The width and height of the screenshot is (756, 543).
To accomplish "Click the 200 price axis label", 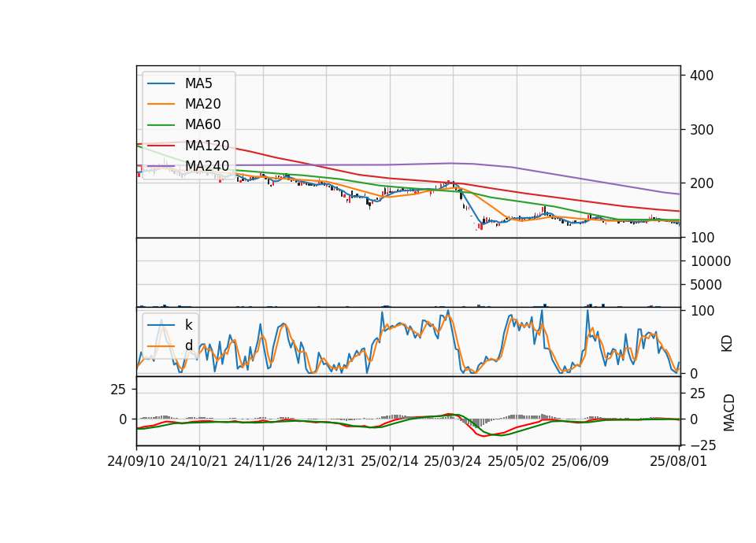I will point(702,183).
